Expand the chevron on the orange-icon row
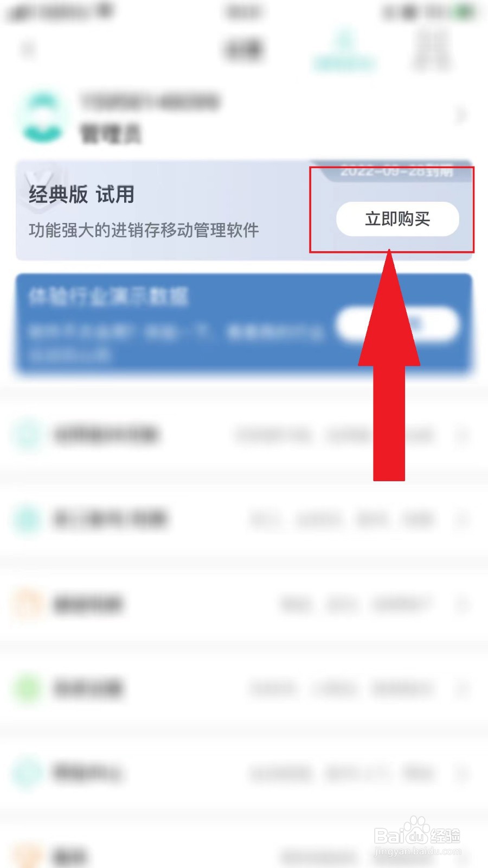 click(x=463, y=604)
